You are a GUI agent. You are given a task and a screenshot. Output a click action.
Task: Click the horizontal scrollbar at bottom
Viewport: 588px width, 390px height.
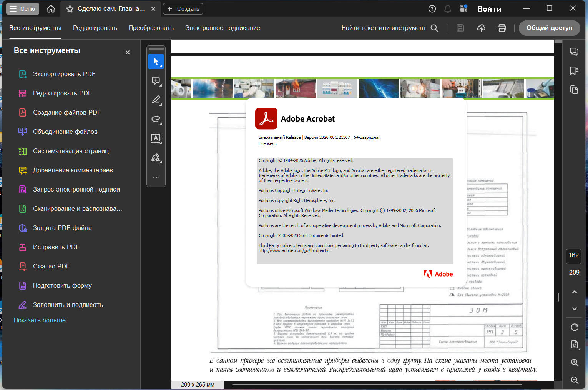(x=377, y=385)
